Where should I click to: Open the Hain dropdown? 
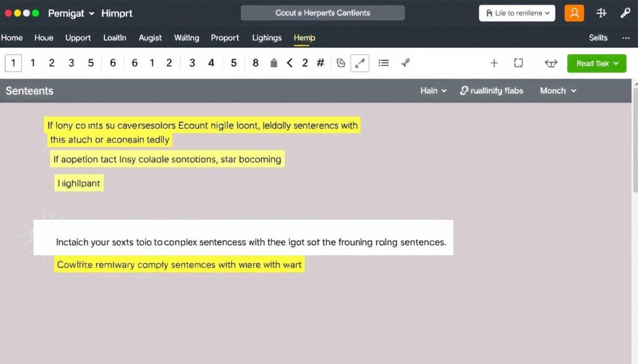[x=434, y=91]
